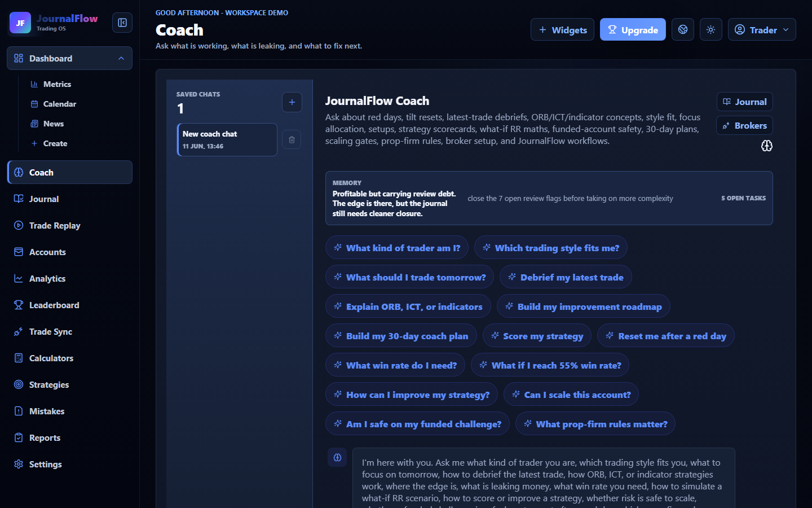Select 'Debrief my latest trade' prompt
Viewport: 812px width, 508px height.
pyautogui.click(x=566, y=277)
